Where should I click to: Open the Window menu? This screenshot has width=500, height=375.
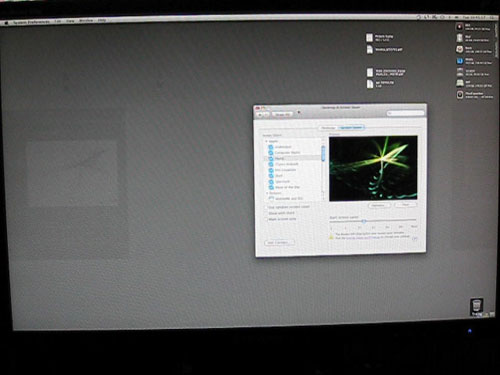[86, 21]
